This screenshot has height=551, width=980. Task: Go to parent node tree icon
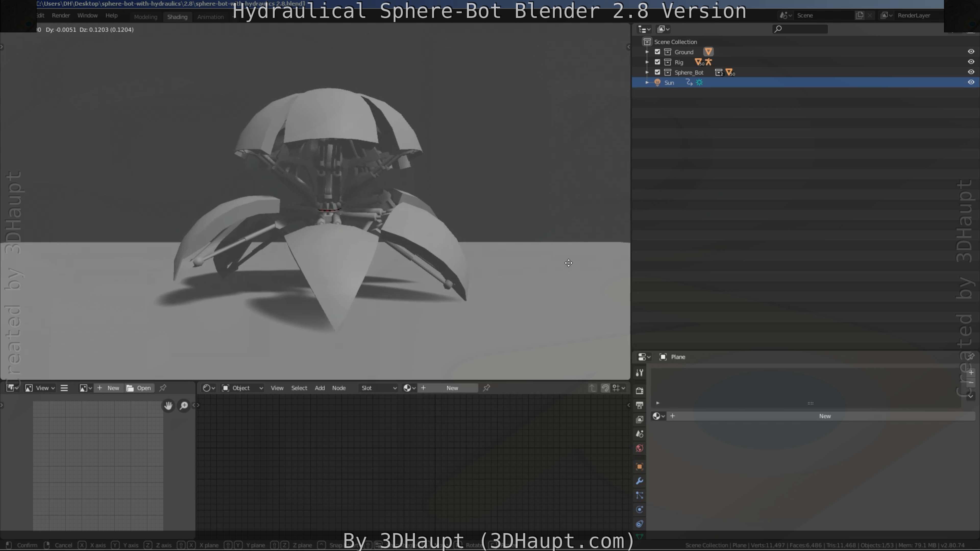[592, 388]
